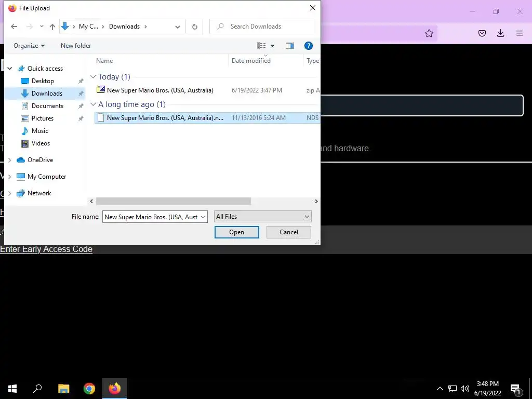Viewport: 532px width, 399px height.
Task: Select Downloads in sidebar
Action: (47, 94)
